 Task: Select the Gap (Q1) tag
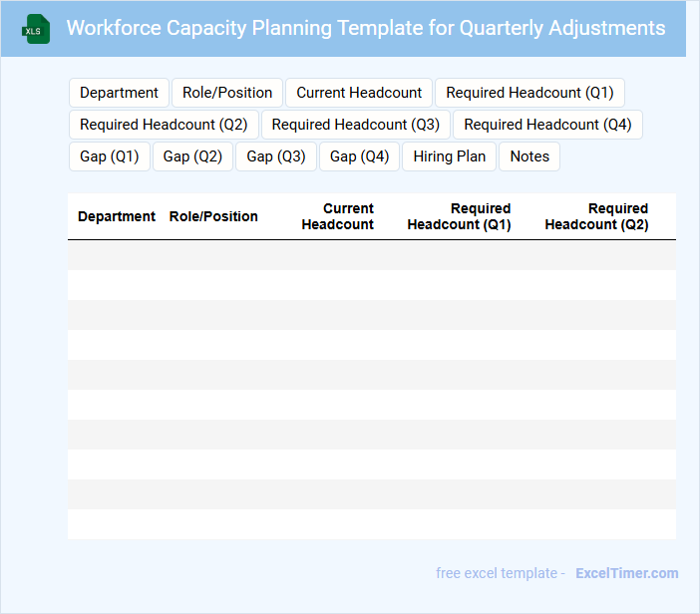point(110,156)
